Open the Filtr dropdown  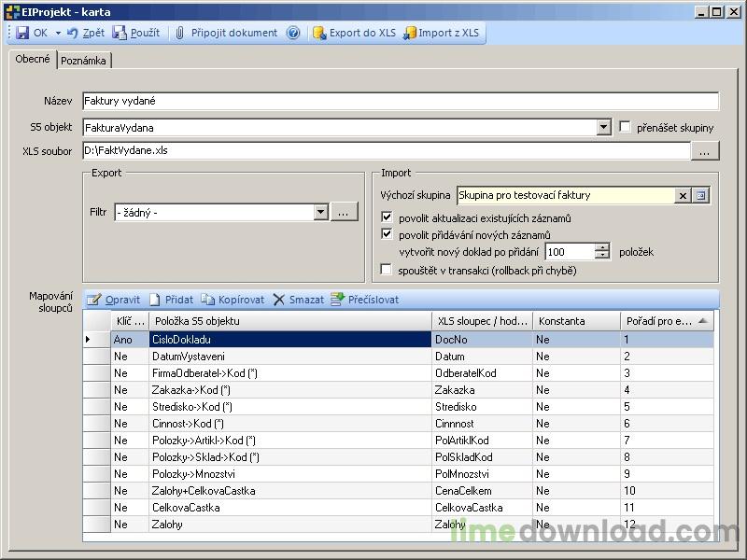(x=321, y=213)
